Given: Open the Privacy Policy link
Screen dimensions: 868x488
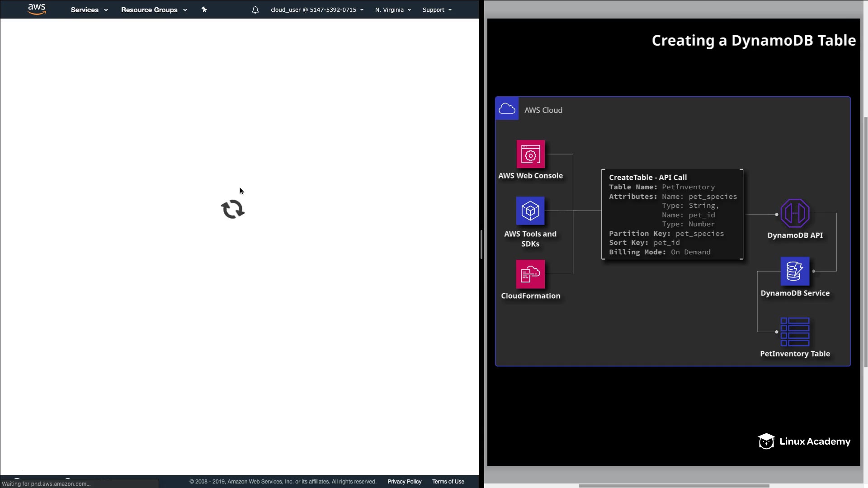Looking at the screenshot, I should coord(404,482).
